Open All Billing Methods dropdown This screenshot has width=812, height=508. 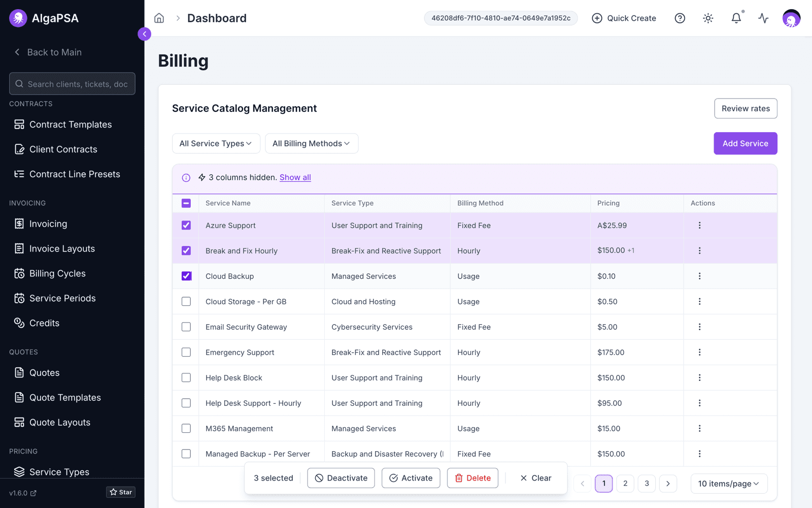click(x=312, y=144)
